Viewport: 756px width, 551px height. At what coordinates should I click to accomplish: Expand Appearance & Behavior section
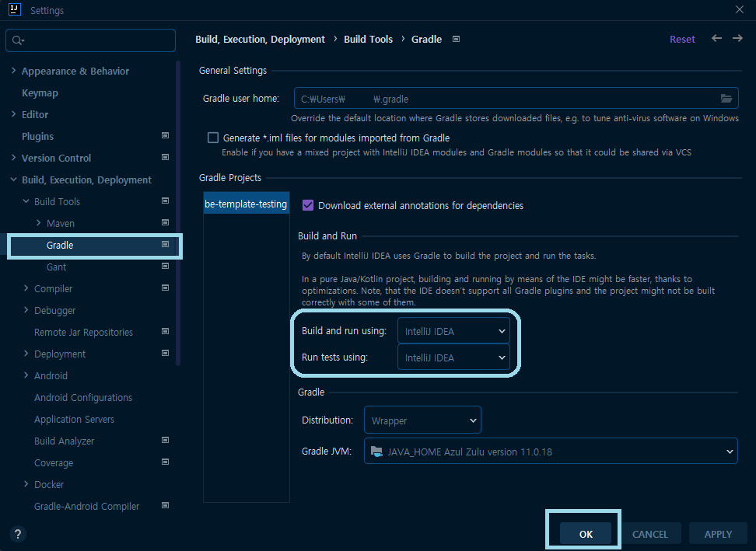pos(13,70)
